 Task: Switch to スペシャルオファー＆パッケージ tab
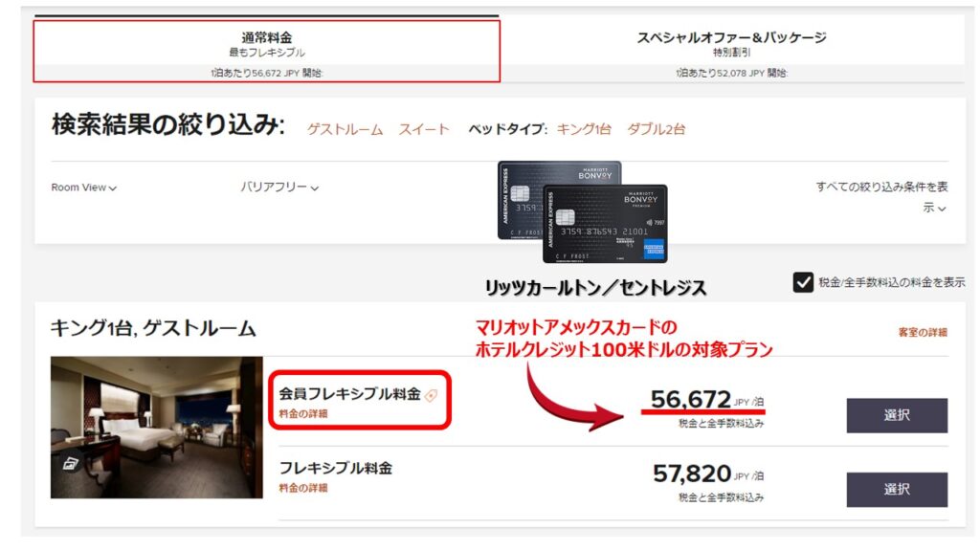tap(732, 52)
